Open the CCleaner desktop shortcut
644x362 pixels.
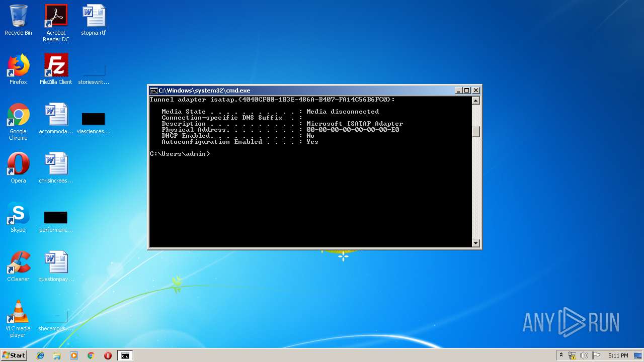coord(18,266)
